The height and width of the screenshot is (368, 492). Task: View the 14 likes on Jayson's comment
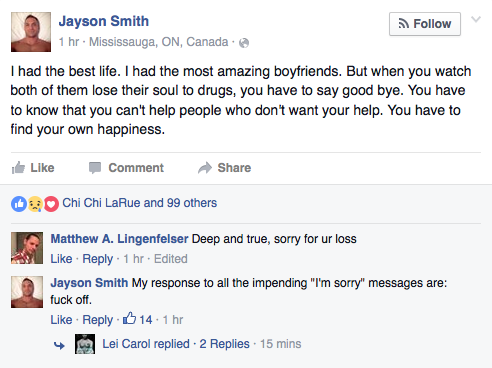tap(138, 319)
